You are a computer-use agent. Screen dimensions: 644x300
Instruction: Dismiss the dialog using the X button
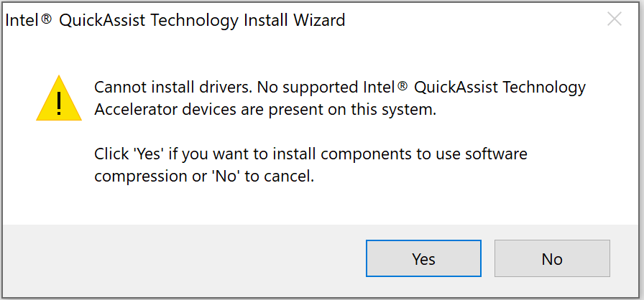(x=615, y=20)
